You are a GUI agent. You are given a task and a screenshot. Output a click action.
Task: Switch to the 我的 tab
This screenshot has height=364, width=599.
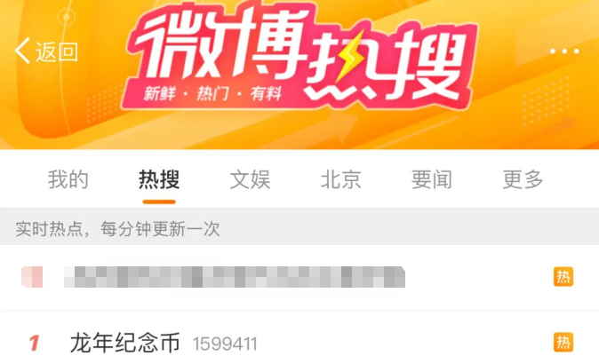point(68,179)
